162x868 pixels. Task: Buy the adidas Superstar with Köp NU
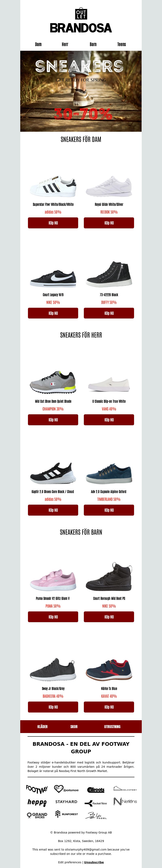pos(53,223)
